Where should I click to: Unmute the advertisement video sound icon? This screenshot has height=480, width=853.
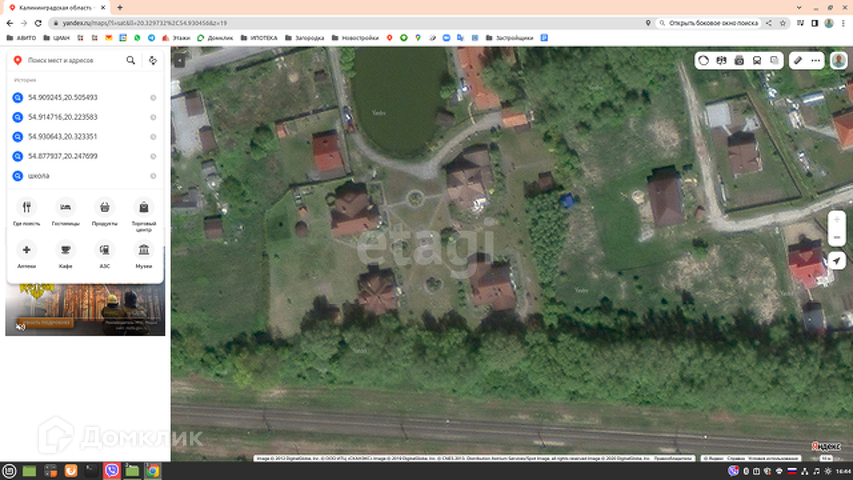coord(20,327)
